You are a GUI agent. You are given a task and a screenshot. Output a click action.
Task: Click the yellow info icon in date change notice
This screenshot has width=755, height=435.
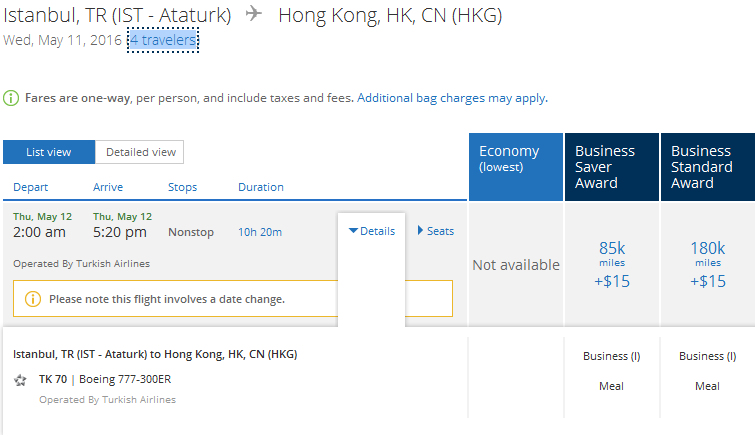click(32, 299)
